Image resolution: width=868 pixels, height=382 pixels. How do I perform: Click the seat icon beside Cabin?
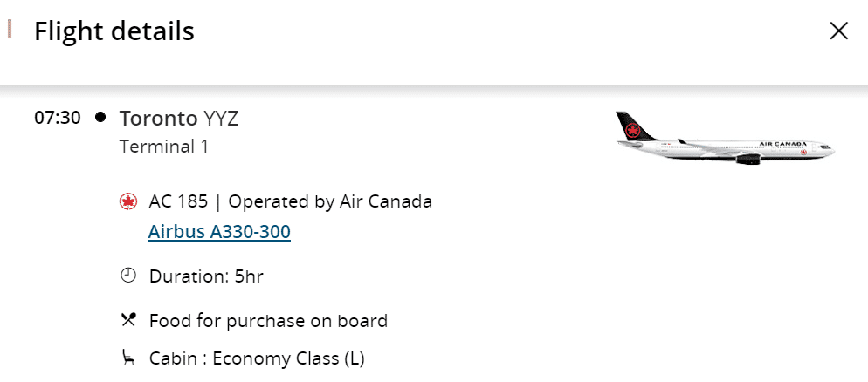pos(128,358)
